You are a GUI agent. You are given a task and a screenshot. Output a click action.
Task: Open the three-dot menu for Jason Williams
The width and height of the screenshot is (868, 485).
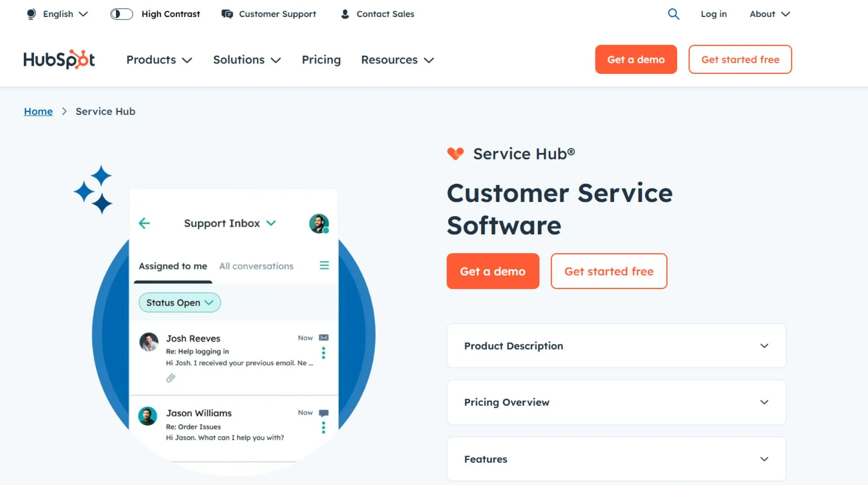pos(323,428)
